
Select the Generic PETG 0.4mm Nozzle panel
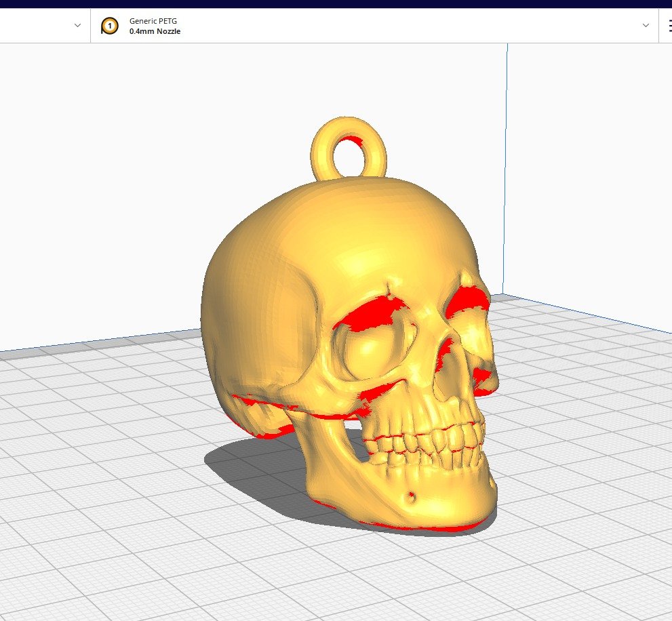coord(374,26)
